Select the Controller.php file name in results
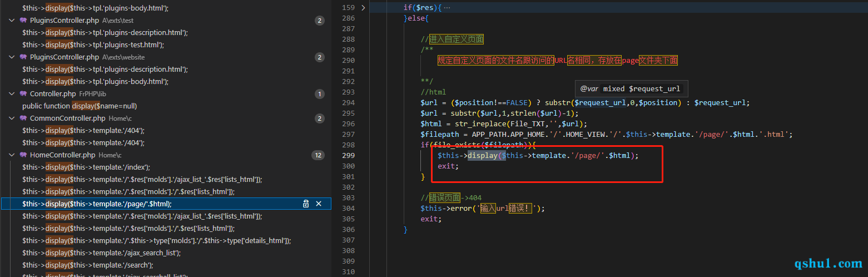The width and height of the screenshot is (868, 277). coord(53,94)
